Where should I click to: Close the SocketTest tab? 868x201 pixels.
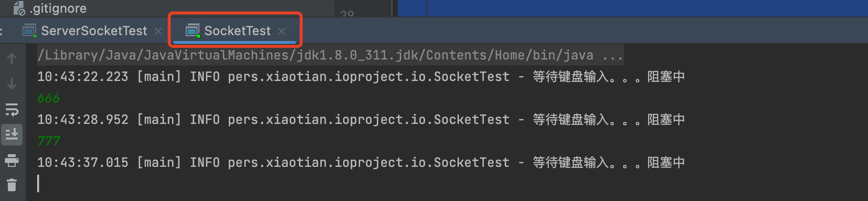282,31
